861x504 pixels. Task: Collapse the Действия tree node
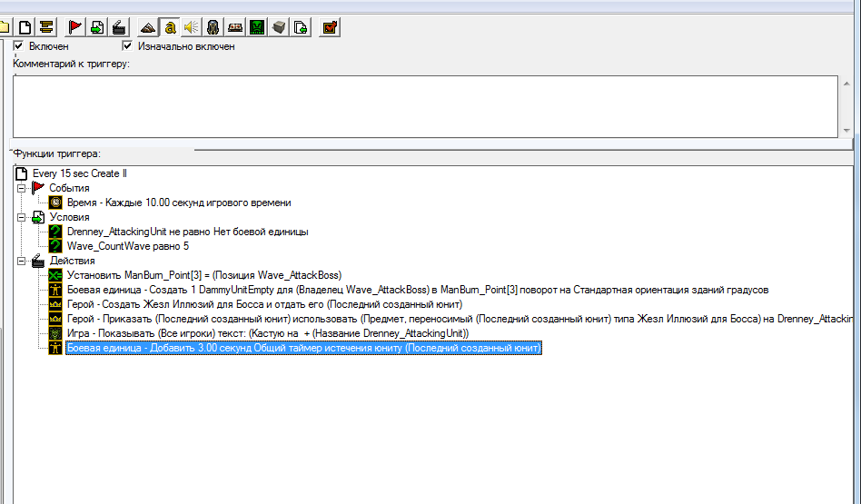click(21, 261)
